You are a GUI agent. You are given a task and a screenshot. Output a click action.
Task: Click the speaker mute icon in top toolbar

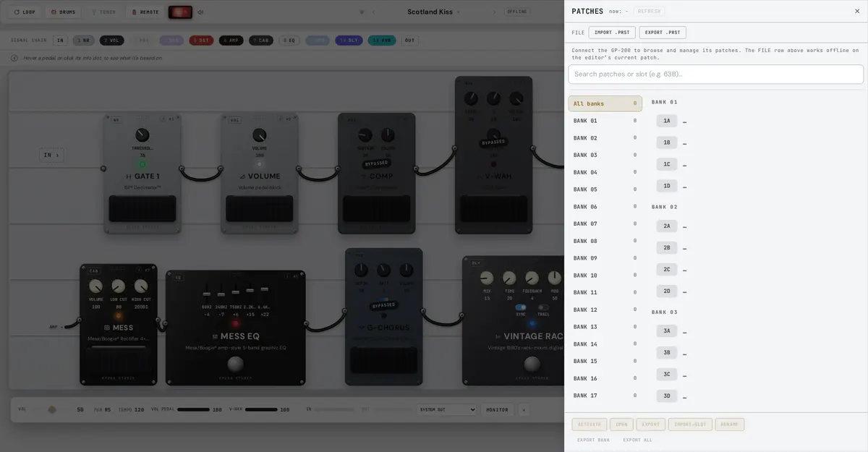click(200, 12)
